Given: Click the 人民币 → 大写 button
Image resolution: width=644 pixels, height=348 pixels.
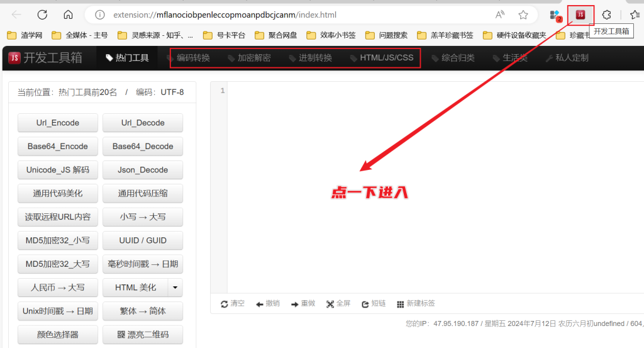Looking at the screenshot, I should [x=57, y=288].
